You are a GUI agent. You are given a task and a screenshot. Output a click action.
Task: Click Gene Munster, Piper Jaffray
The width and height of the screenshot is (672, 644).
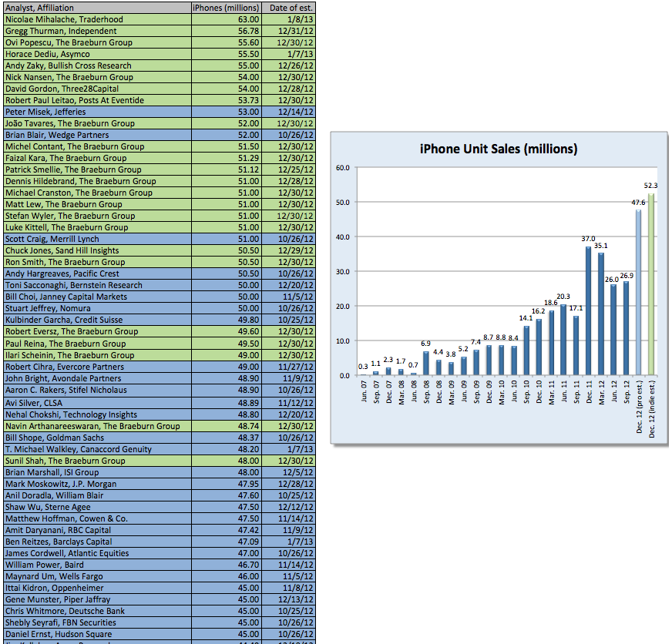click(97, 600)
